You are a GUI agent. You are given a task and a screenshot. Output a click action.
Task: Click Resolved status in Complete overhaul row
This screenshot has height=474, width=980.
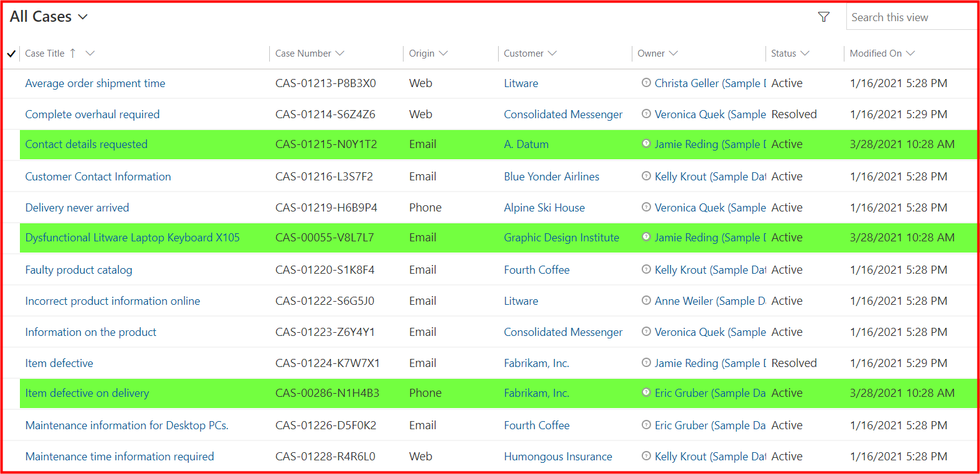(x=794, y=114)
